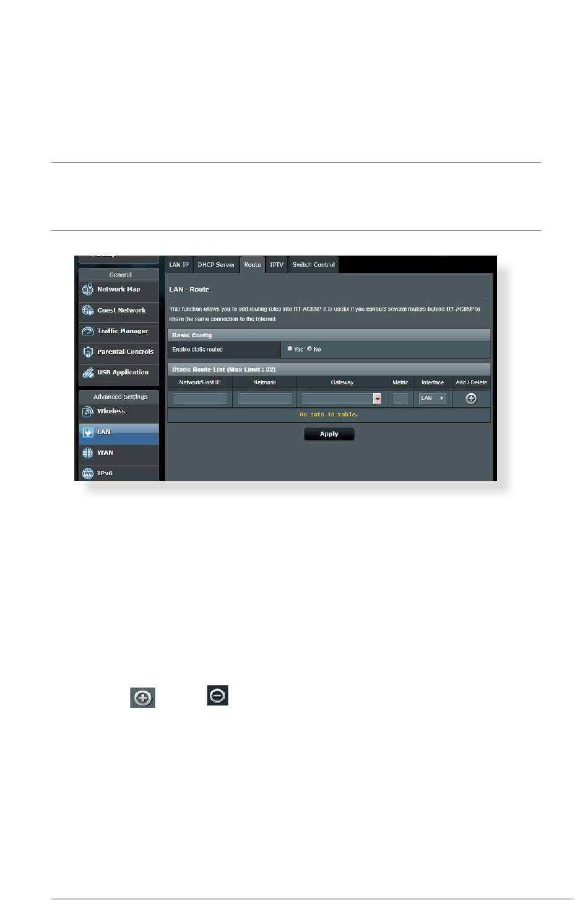
Task: Open the USB Application icon
Action: [x=88, y=373]
